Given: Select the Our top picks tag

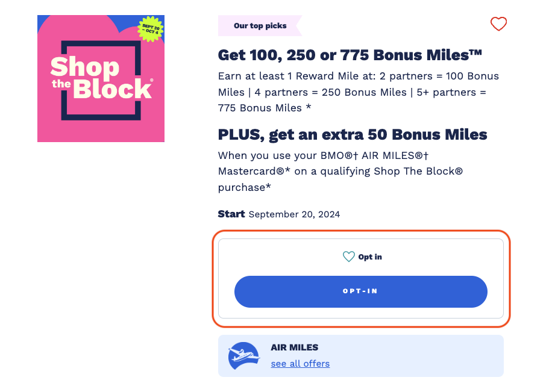Looking at the screenshot, I should click(260, 26).
